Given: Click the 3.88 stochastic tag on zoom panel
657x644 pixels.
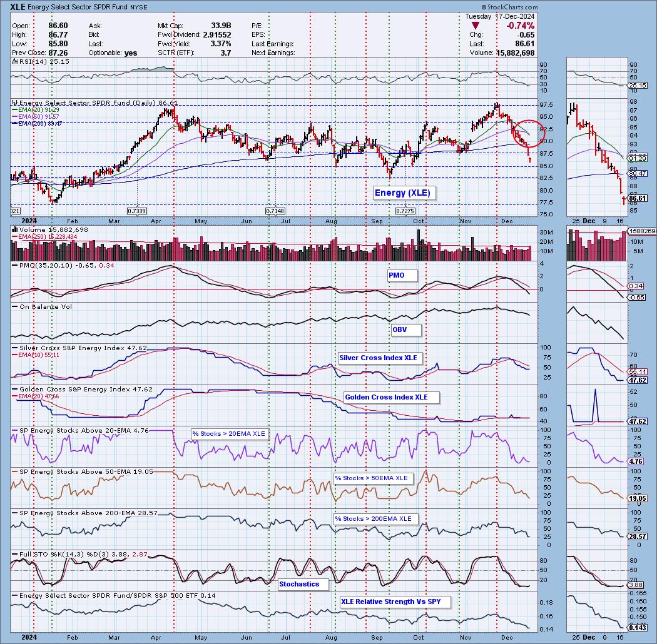Looking at the screenshot, I should coord(636,585).
